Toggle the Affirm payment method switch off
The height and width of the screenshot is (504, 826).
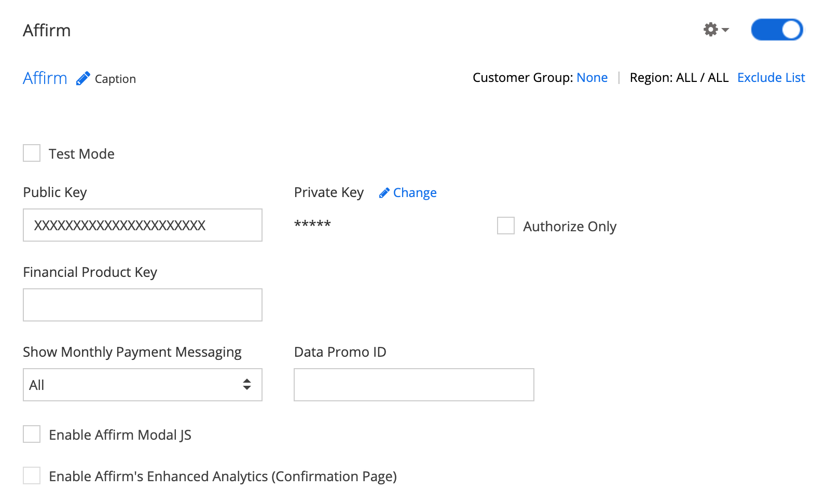click(x=777, y=30)
